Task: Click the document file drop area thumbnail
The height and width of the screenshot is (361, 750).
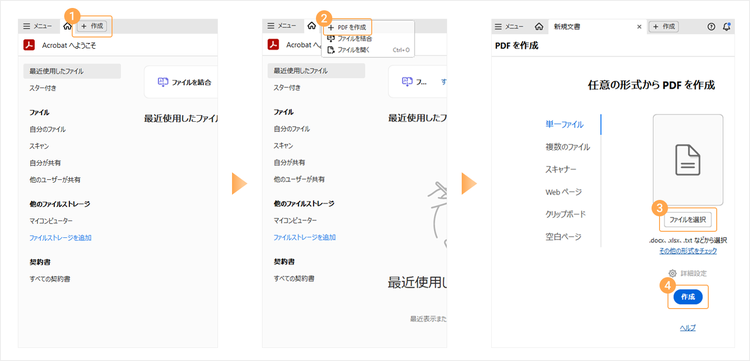Action: [x=688, y=160]
